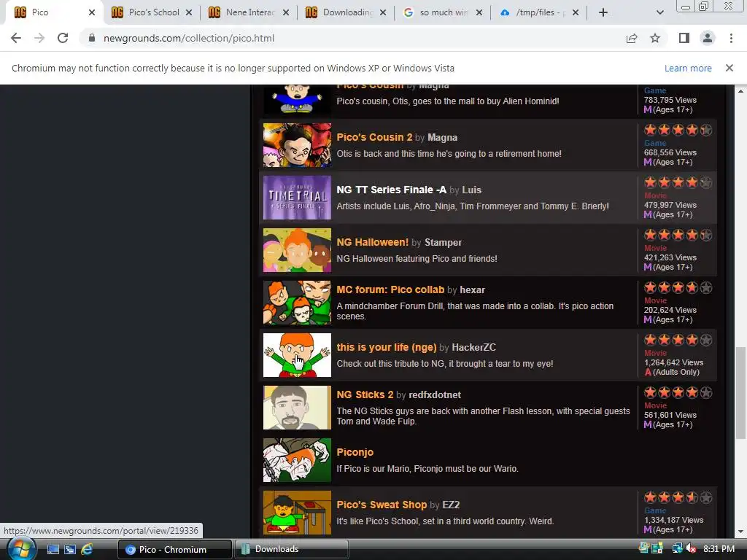This screenshot has height=560, width=747.
Task: Select the first Pico tab
Action: pos(47,12)
